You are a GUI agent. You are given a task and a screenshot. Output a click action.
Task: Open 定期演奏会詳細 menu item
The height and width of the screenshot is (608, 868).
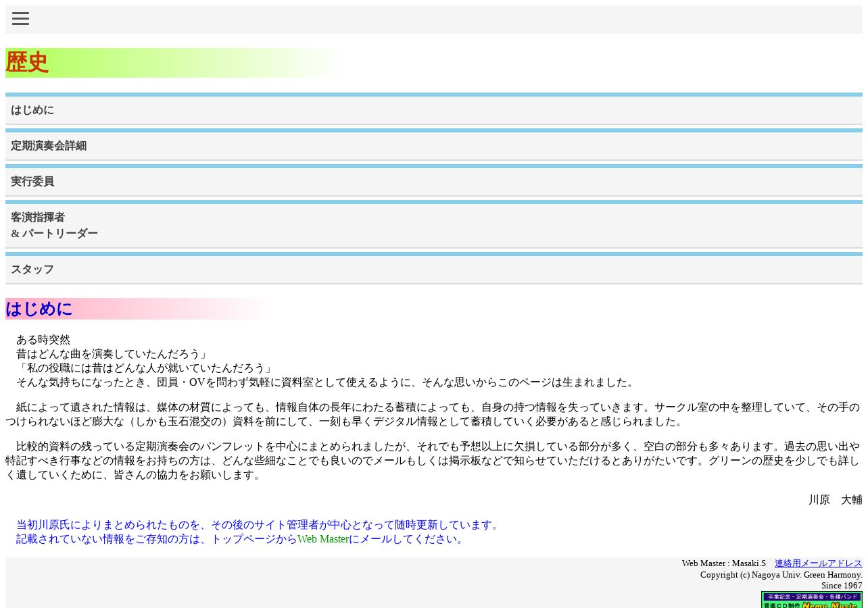(434, 146)
